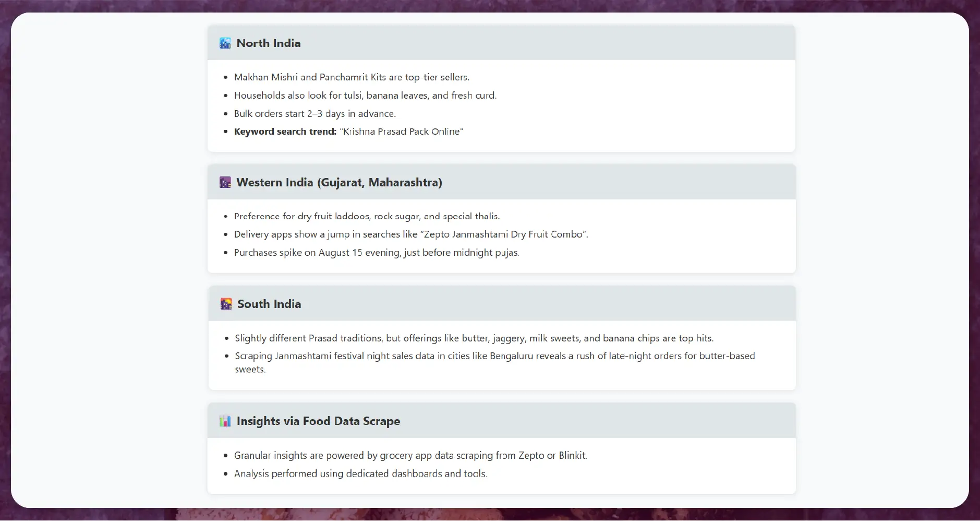
Task: Click the bold "Keyword search trend:" label
Action: point(285,132)
